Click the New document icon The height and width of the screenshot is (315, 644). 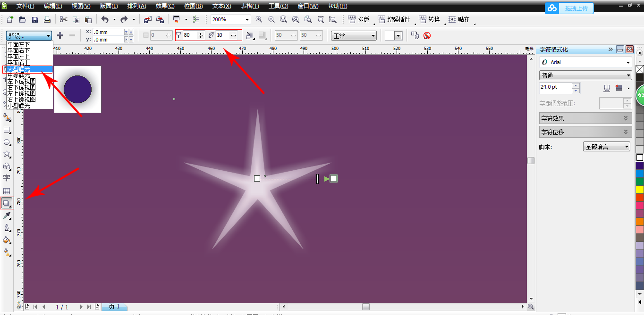[10, 20]
